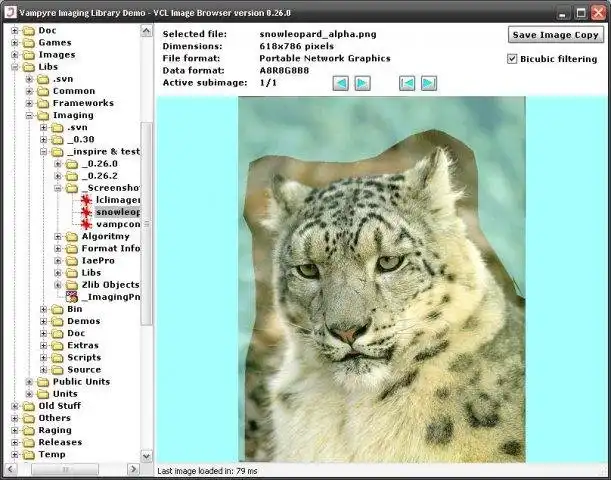Open the Public Units folder icon
The height and width of the screenshot is (480, 611).
pos(43,382)
